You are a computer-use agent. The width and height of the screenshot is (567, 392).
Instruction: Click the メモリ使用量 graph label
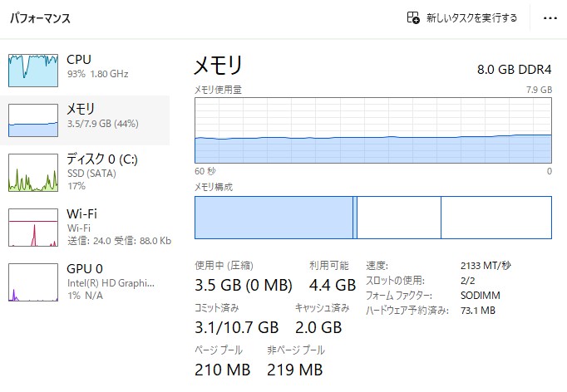(218, 90)
